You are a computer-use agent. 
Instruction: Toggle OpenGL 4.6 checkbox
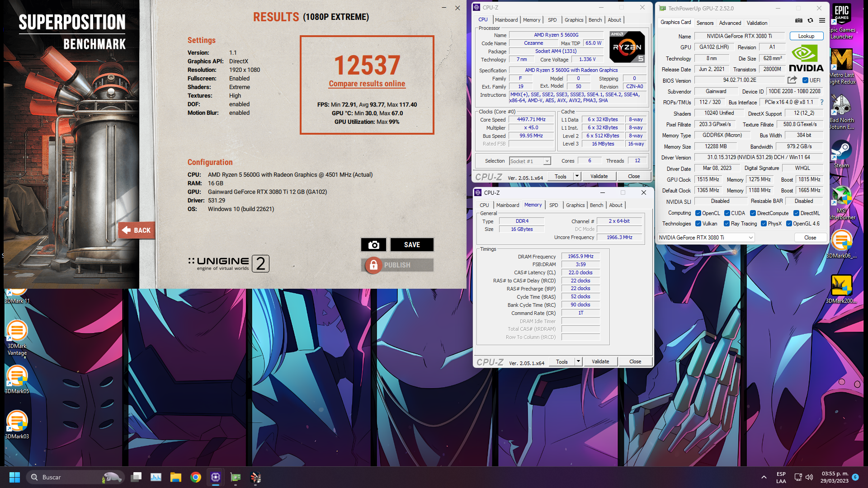(789, 224)
